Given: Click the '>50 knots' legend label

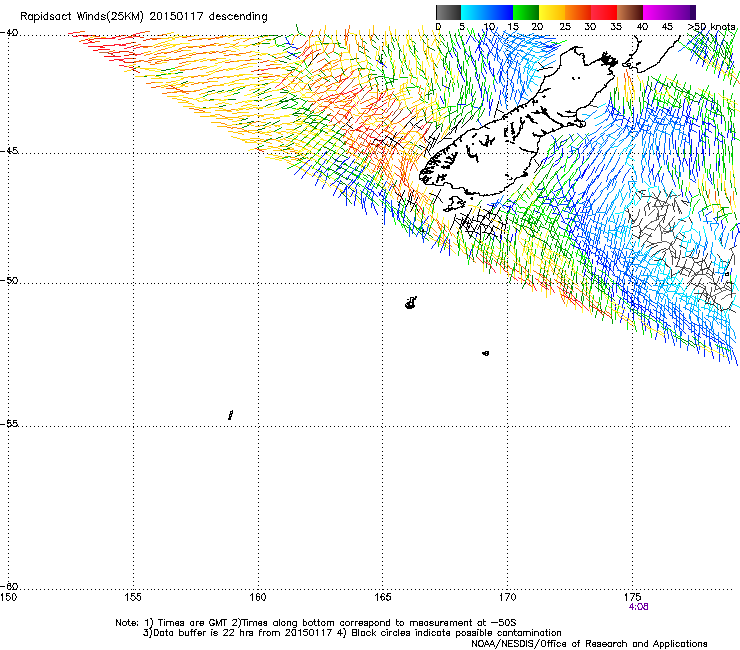Looking at the screenshot, I should [x=711, y=27].
